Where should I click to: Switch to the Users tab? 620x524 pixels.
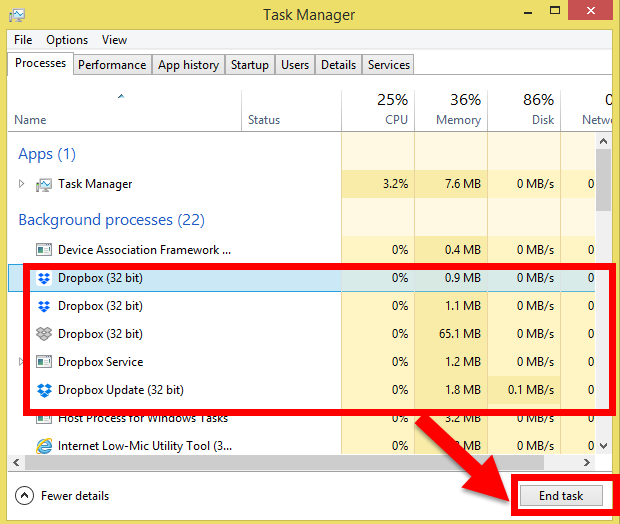(295, 65)
